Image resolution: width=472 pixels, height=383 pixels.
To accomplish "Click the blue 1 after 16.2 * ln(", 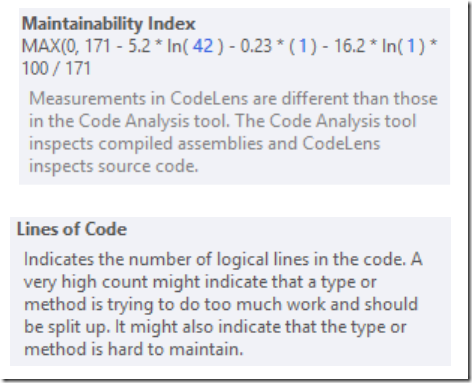I will (x=411, y=46).
